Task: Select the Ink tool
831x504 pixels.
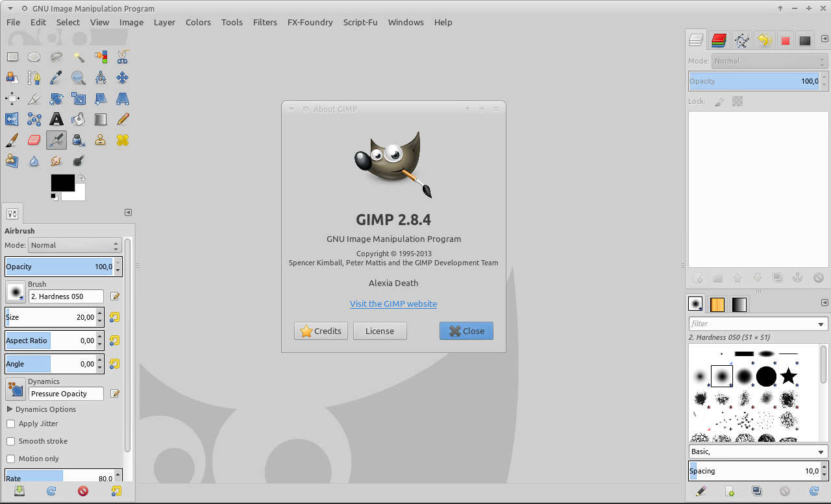Action: [79, 140]
